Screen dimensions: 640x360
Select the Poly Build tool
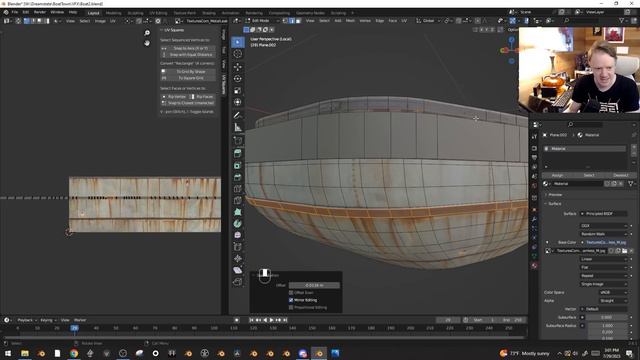(238, 212)
